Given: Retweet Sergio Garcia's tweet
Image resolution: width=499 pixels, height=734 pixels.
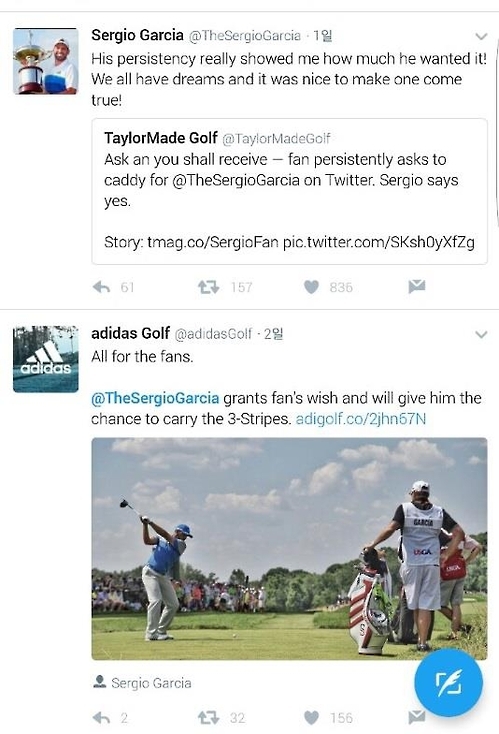Looking at the screenshot, I should (x=208, y=287).
